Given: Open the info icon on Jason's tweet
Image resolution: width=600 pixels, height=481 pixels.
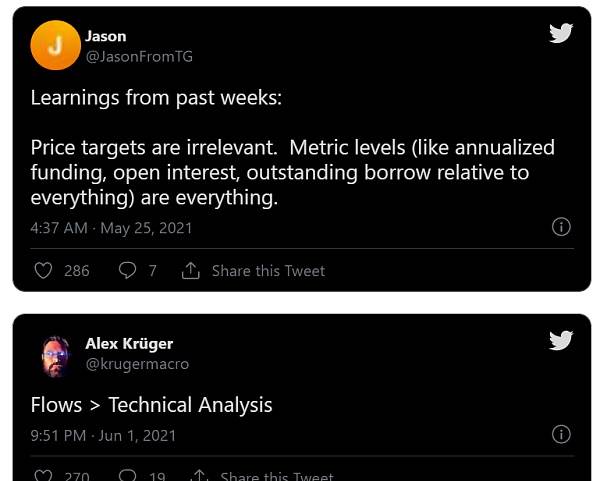Looking at the screenshot, I should click(561, 227).
